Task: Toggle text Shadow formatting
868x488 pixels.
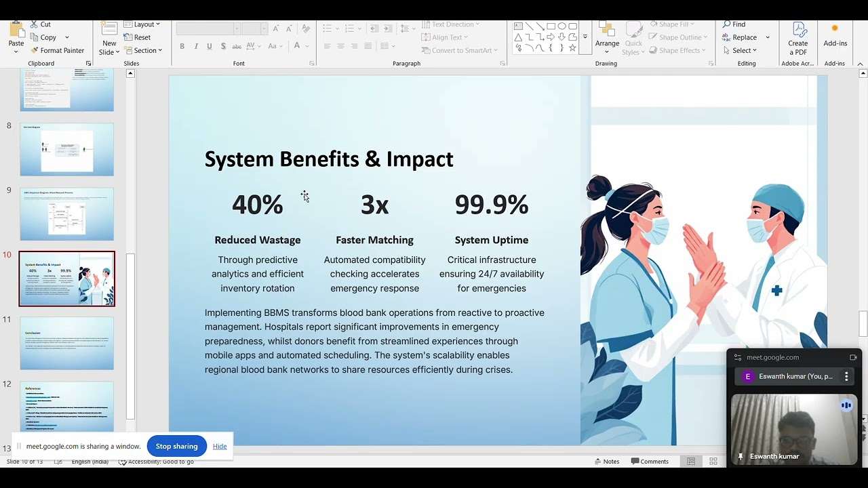Action: [x=222, y=46]
